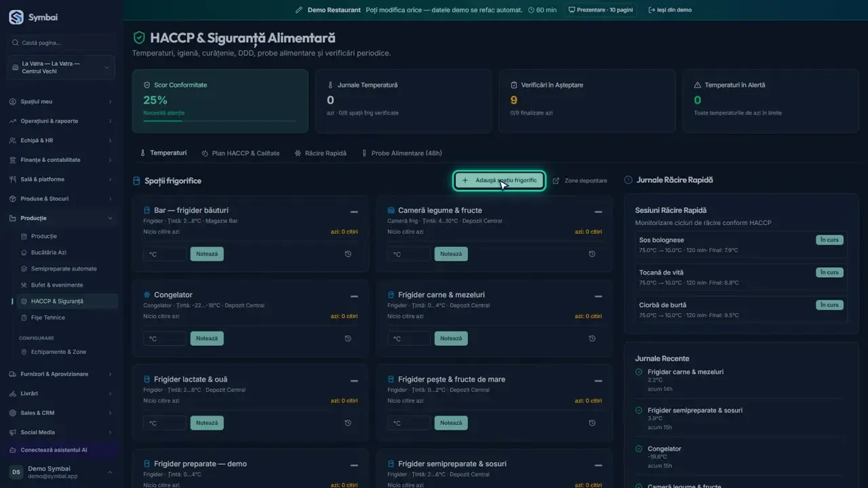Screen dimensions: 868x488
Task: Click the DS user avatar
Action: (16, 472)
